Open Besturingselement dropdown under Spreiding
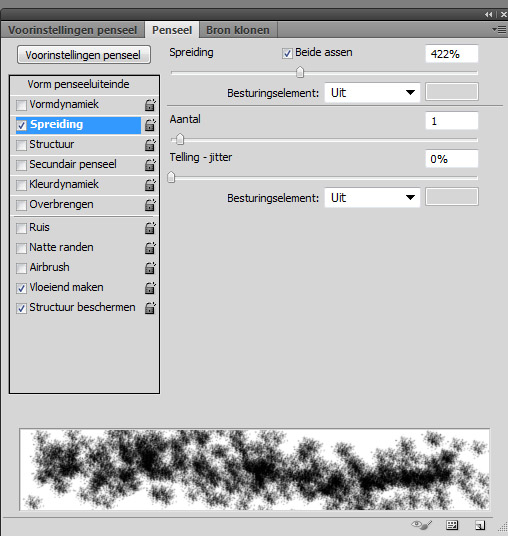Viewport: 508px width, 536px height. 372,92
